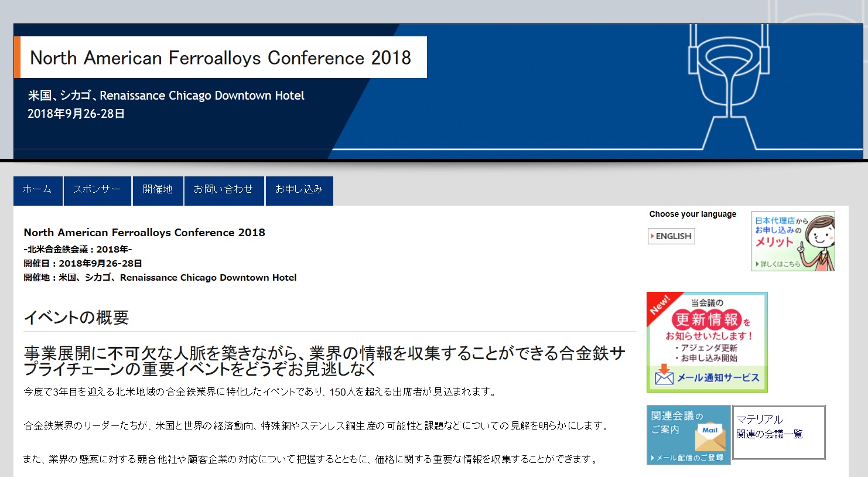Screen dimensions: 868x477
Task: Click the envelope icon beside メール通知サービス
Action: 664,376
